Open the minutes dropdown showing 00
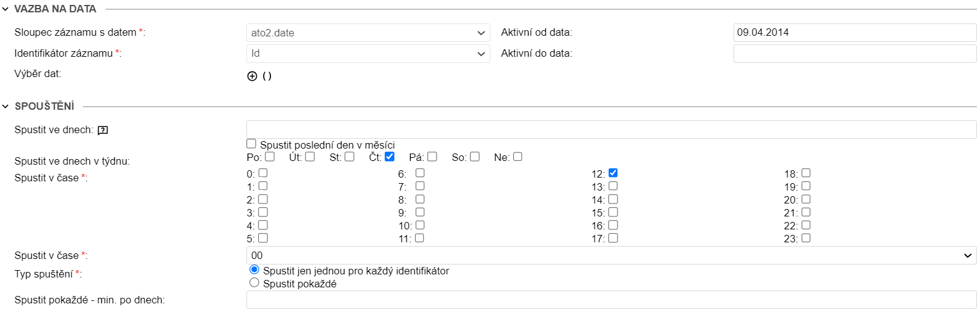Viewport: 980px width, 312px height. pyautogui.click(x=611, y=255)
